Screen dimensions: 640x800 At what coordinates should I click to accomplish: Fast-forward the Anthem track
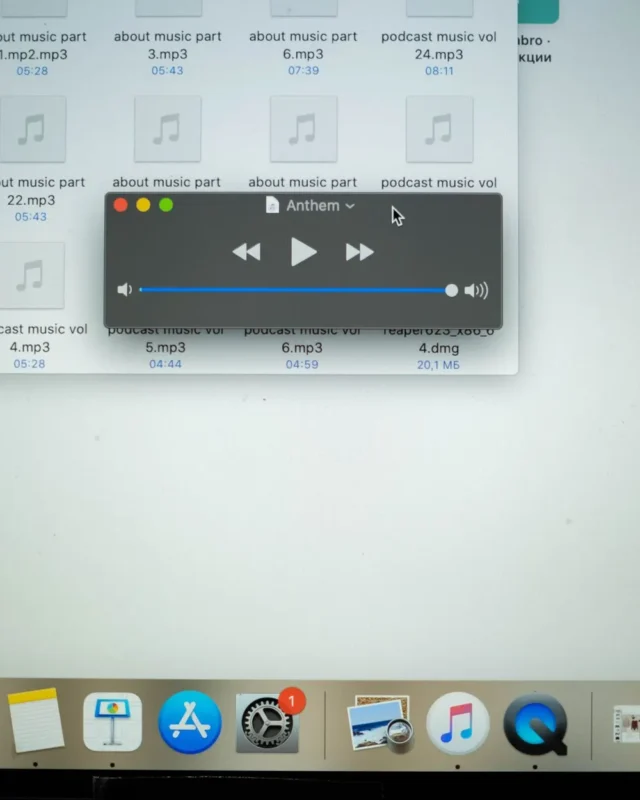(360, 252)
